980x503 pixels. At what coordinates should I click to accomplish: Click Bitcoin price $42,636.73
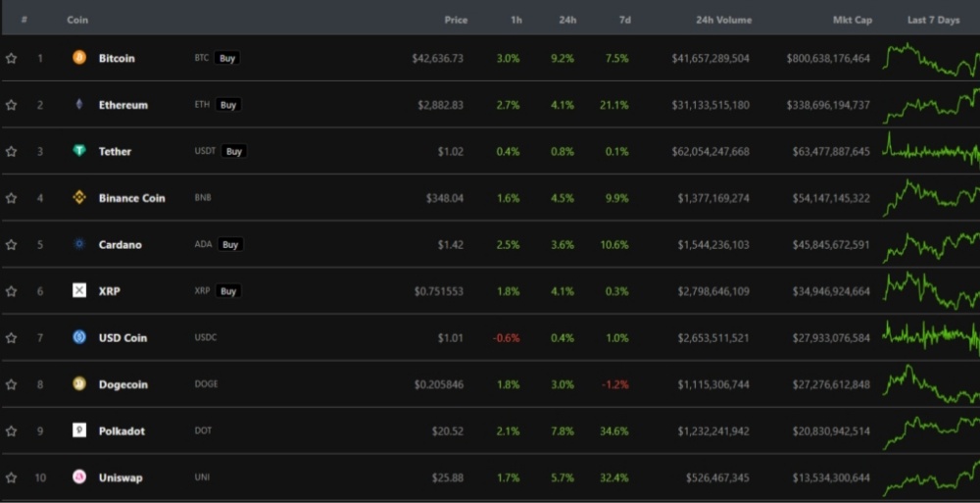(437, 58)
